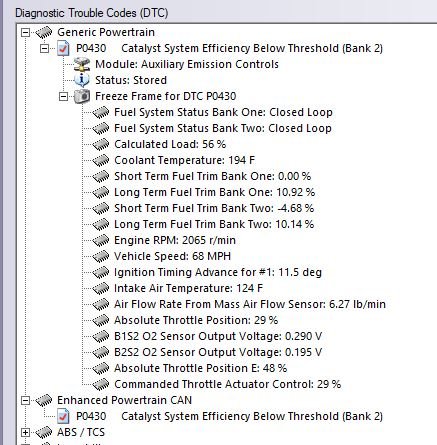The height and width of the screenshot is (445, 437).
Task: Select Commanded Throttle Actuator Control row
Action: pos(227,384)
